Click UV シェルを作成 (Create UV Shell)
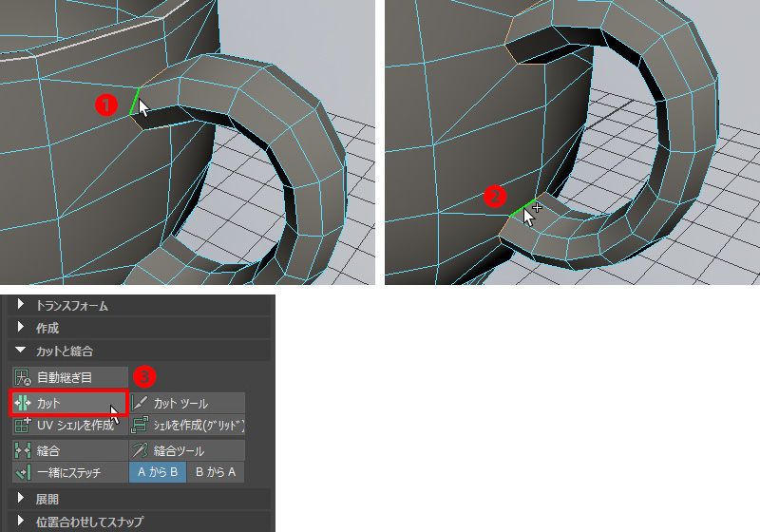Viewport: 760px width, 532px height. [68, 425]
